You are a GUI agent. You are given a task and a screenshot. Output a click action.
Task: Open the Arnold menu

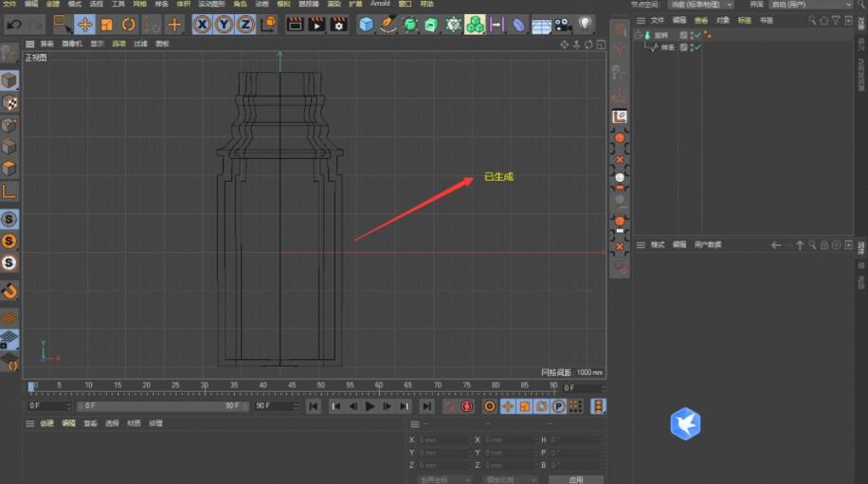click(x=380, y=4)
